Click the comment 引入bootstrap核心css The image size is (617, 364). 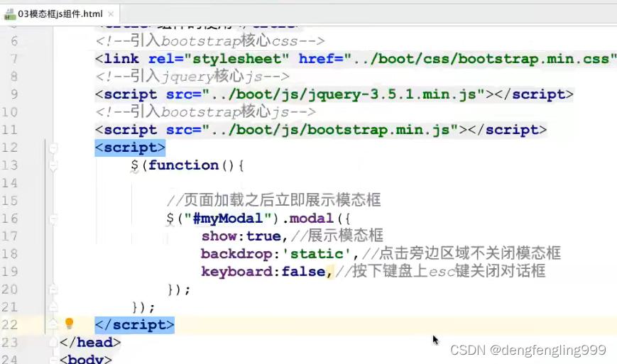[x=210, y=41]
